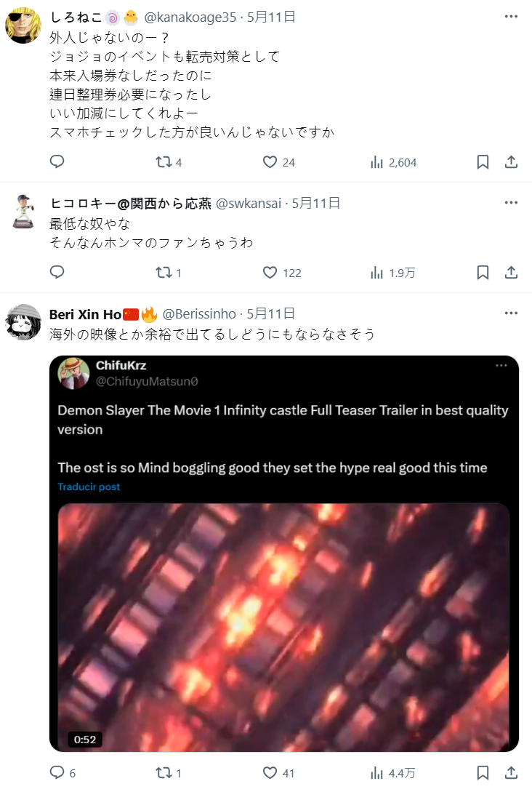Open the ChifuKrz quoted tweet avatar
The height and width of the screenshot is (789, 532).
(73, 373)
